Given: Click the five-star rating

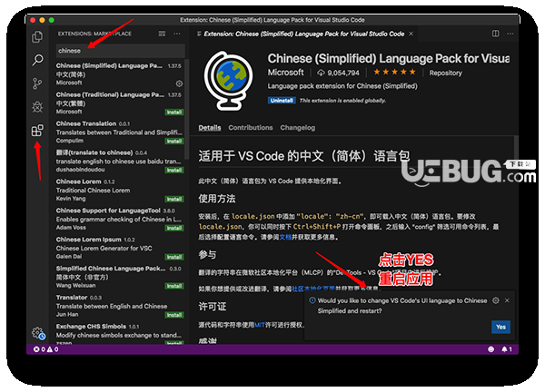Looking at the screenshot, I should (x=394, y=73).
